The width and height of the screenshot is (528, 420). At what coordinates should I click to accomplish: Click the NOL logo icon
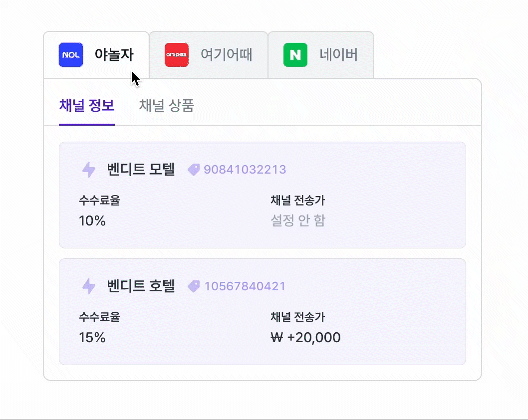pos(71,55)
